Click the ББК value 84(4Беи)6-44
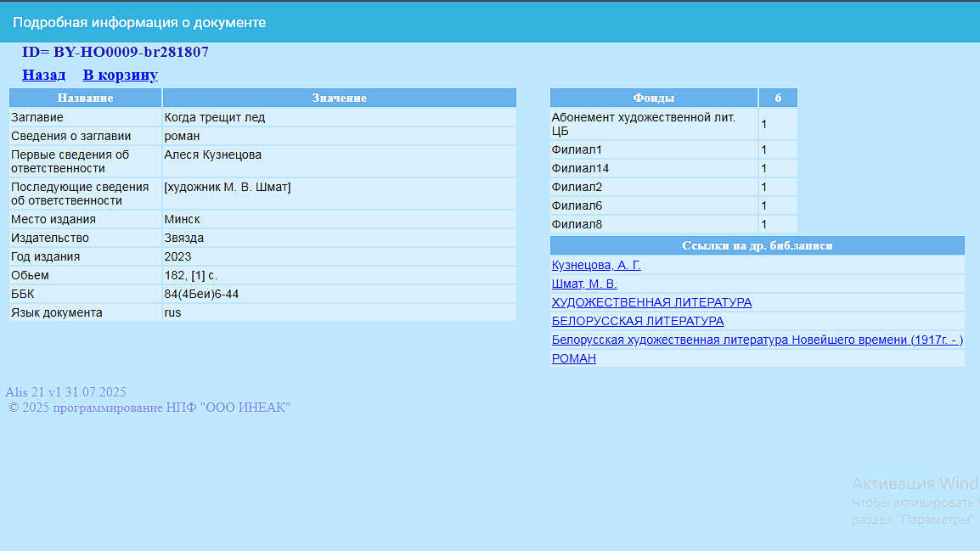Image resolution: width=980 pixels, height=551 pixels. [201, 295]
